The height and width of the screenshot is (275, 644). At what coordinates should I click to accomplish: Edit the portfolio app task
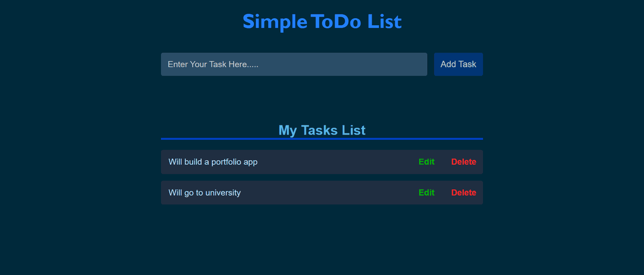(x=427, y=162)
